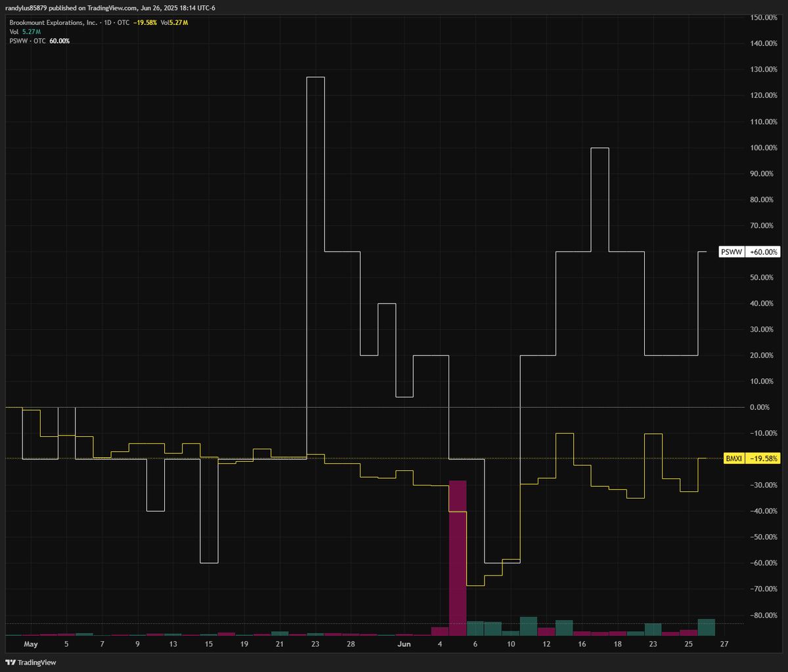Select the 100.00% price scale label
788x672 pixels.
pos(763,148)
